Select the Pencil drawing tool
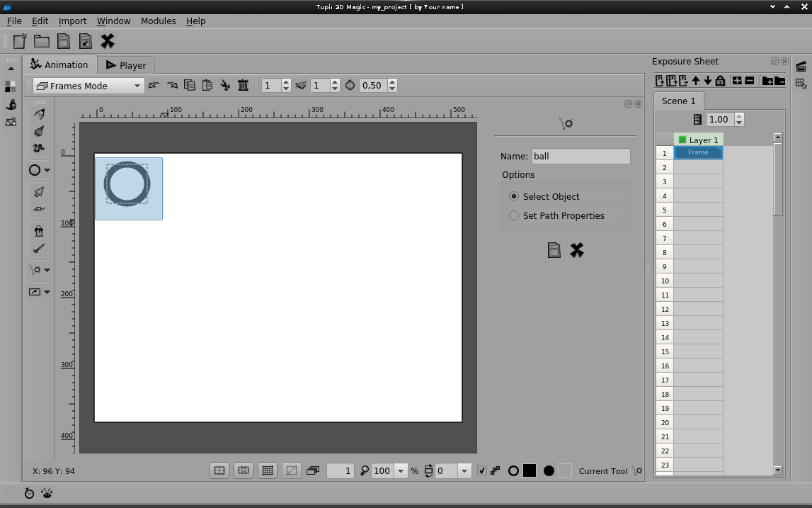This screenshot has height=508, width=812. [x=39, y=114]
